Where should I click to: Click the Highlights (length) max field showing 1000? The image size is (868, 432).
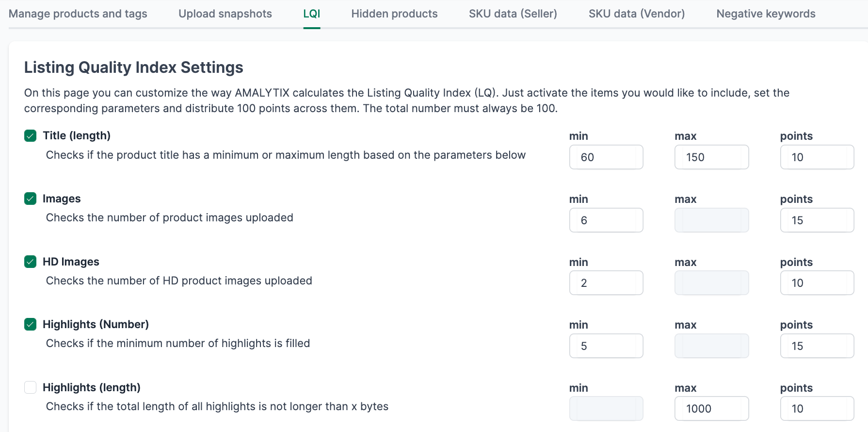(x=711, y=408)
